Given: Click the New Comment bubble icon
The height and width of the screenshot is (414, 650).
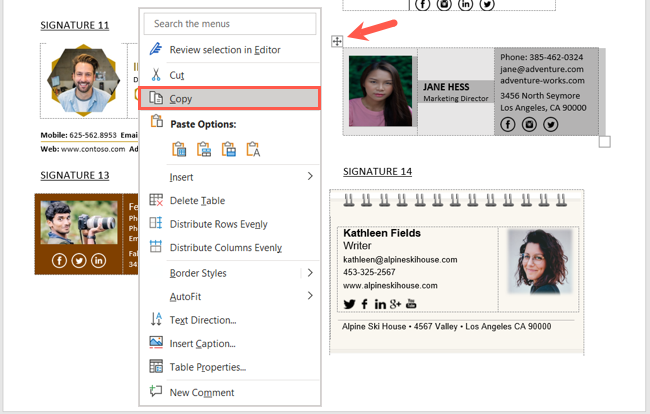Looking at the screenshot, I should 156,391.
